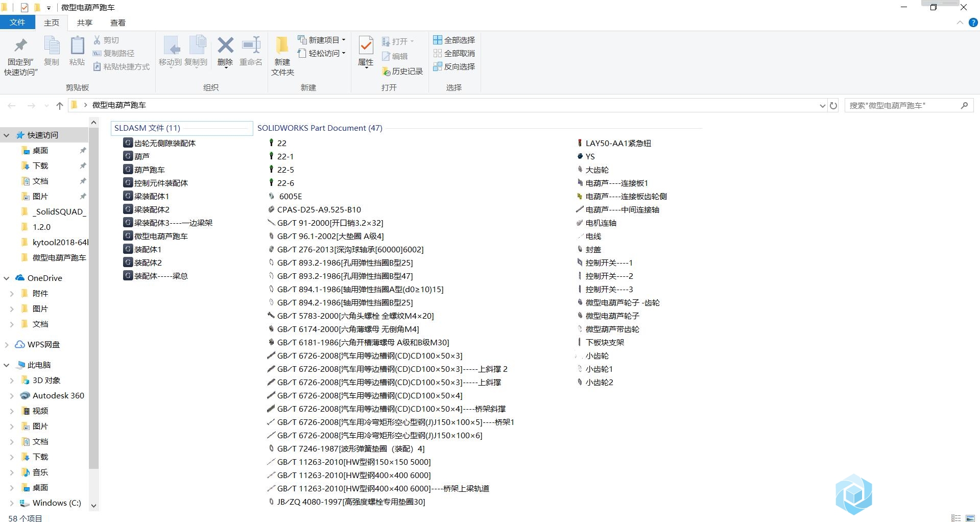Click the Rename (重命名) icon
This screenshot has width=980, height=522.
click(251, 45)
